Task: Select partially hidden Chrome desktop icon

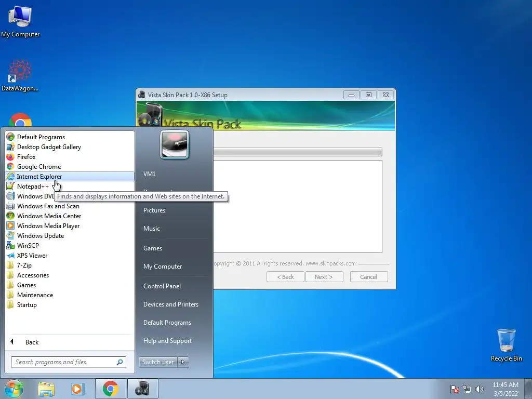Action: click(20, 120)
